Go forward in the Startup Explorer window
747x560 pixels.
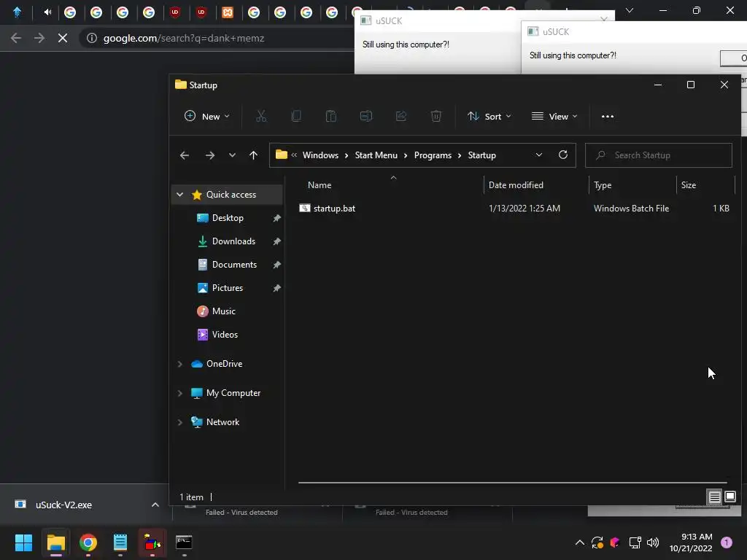coord(209,155)
